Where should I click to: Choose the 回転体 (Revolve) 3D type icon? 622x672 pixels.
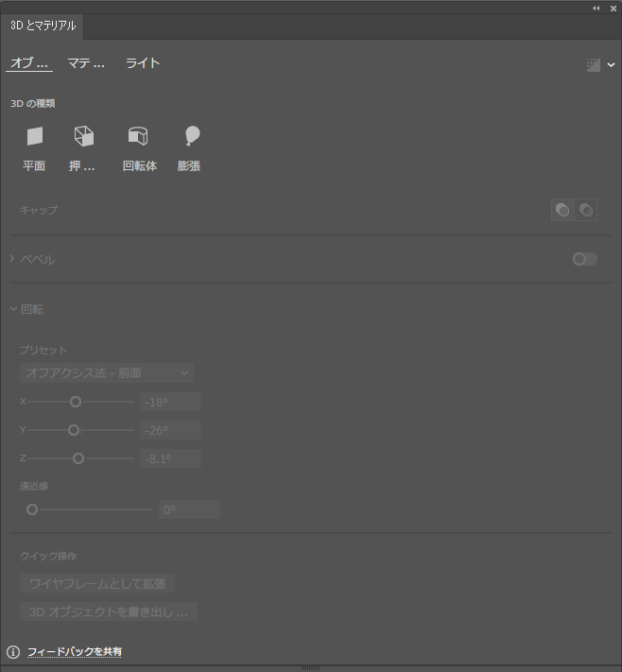coord(139,137)
